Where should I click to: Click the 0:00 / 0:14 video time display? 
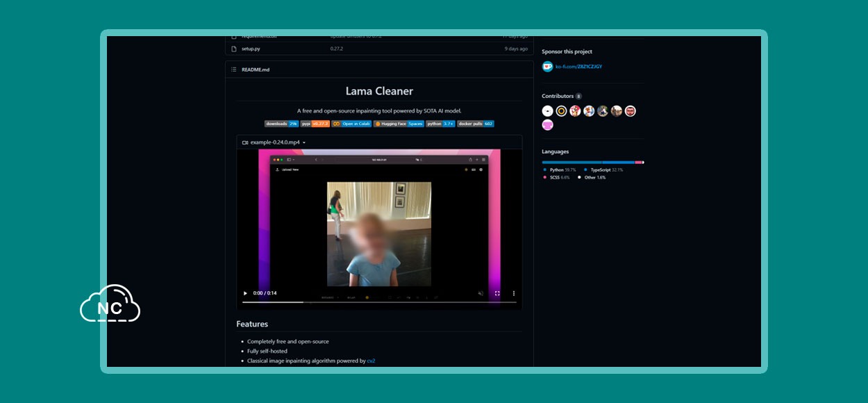tap(265, 293)
